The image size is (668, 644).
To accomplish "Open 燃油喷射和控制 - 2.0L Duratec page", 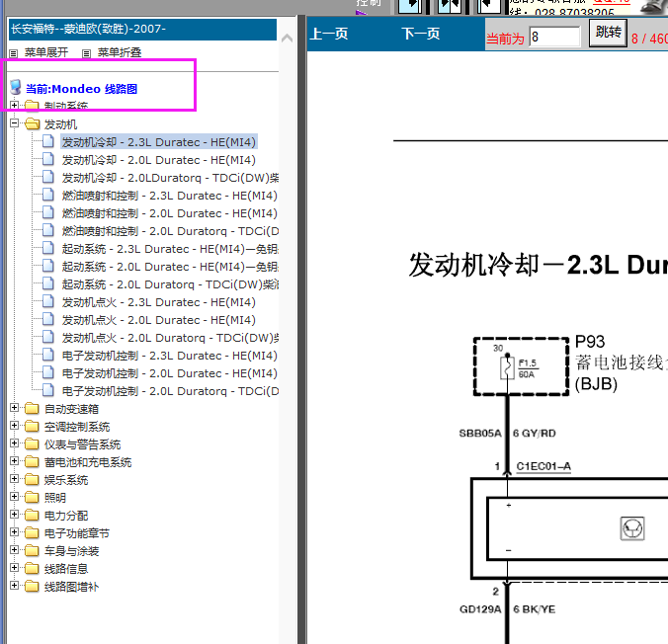I will pyautogui.click(x=170, y=213).
